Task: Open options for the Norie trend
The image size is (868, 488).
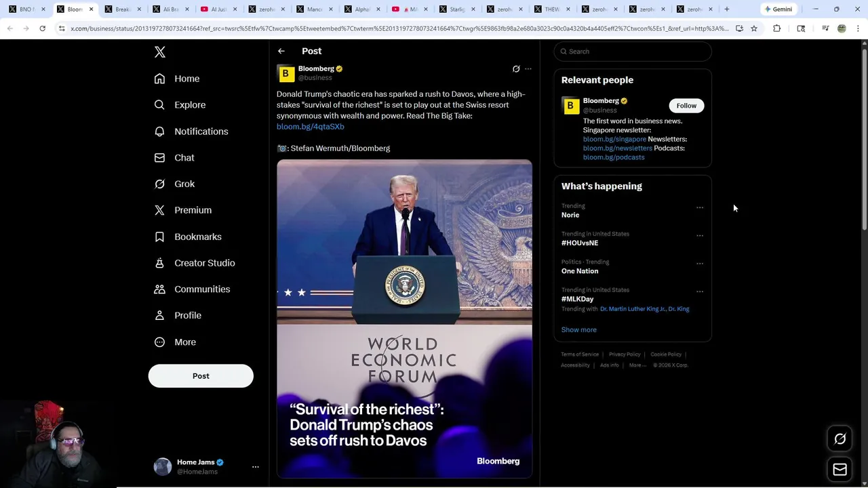Action: point(700,208)
